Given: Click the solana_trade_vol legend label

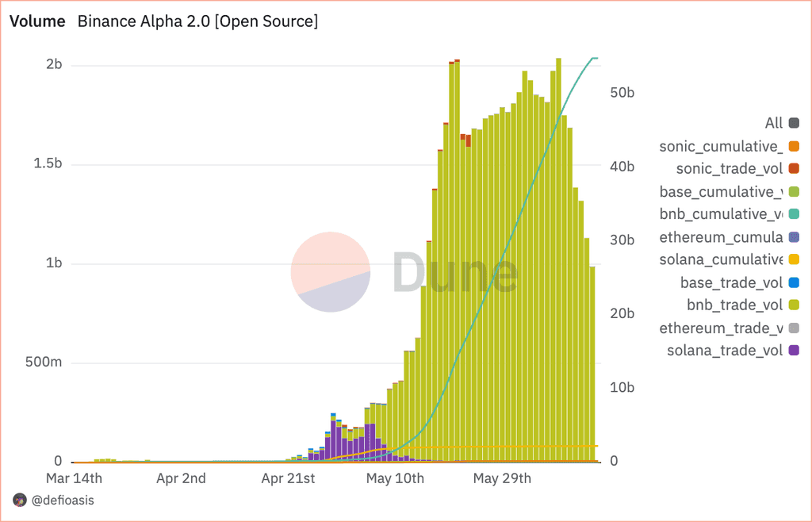Looking at the screenshot, I should 725,351.
